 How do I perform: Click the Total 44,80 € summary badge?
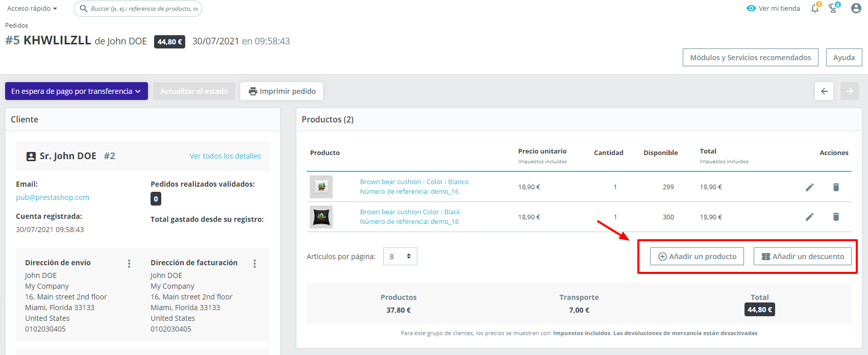pos(760,310)
